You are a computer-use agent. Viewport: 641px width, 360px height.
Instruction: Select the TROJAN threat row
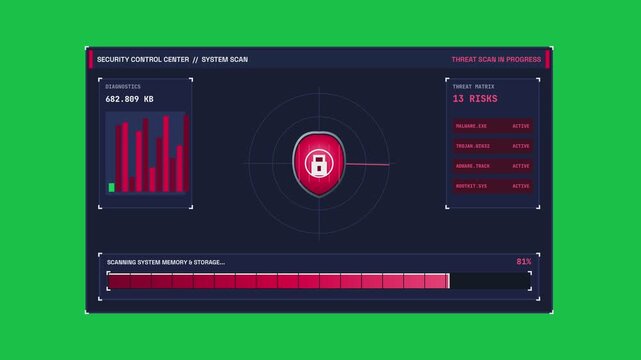click(493, 146)
